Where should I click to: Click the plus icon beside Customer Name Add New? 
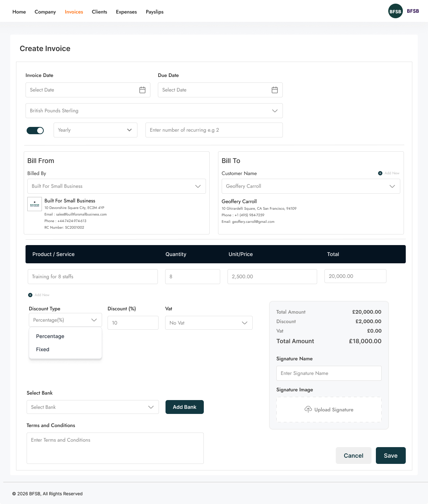[380, 173]
